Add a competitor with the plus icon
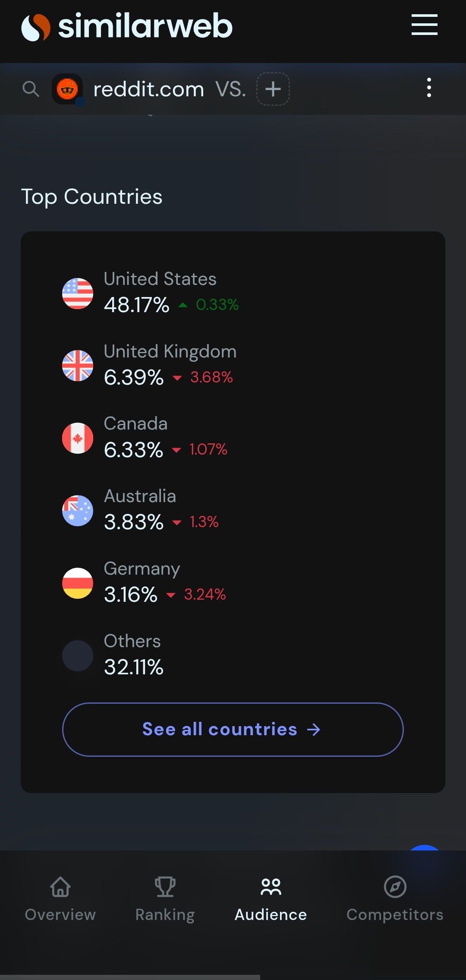Viewport: 466px width, 980px height. pyautogui.click(x=273, y=89)
